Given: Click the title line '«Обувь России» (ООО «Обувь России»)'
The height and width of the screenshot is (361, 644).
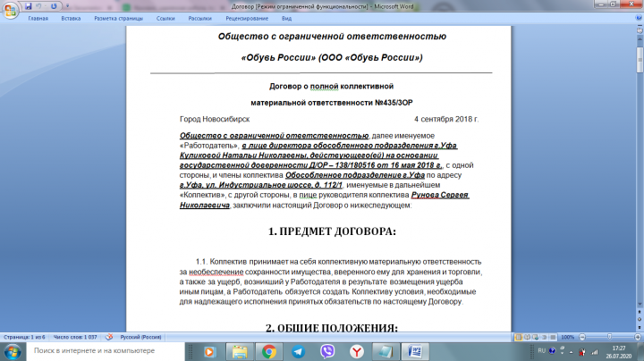Looking at the screenshot, I should coord(332,57).
